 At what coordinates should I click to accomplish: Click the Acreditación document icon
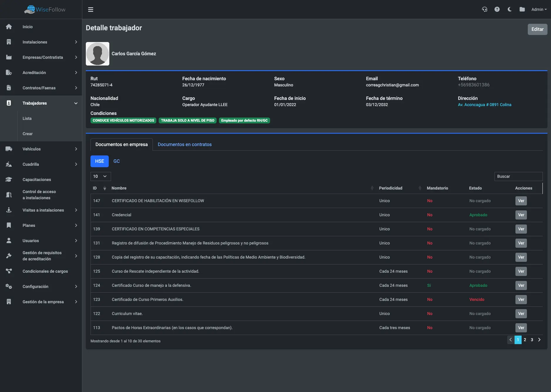tap(9, 73)
